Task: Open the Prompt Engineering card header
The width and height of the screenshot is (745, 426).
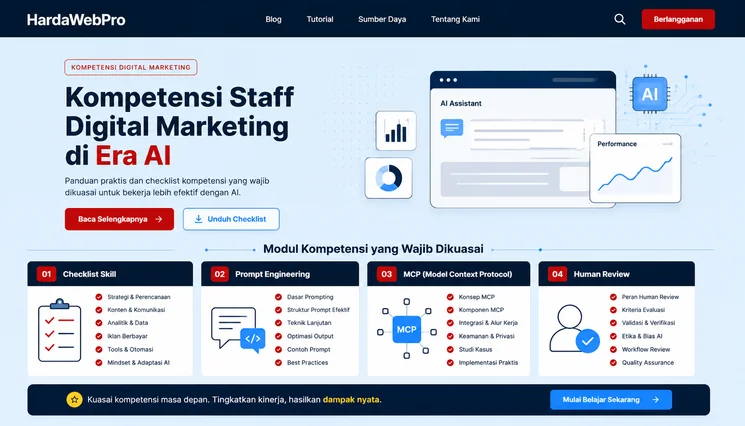Action: pyautogui.click(x=280, y=274)
